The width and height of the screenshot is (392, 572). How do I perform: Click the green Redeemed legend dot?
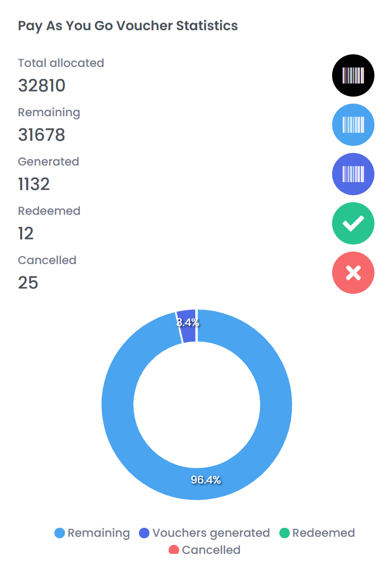click(x=284, y=533)
